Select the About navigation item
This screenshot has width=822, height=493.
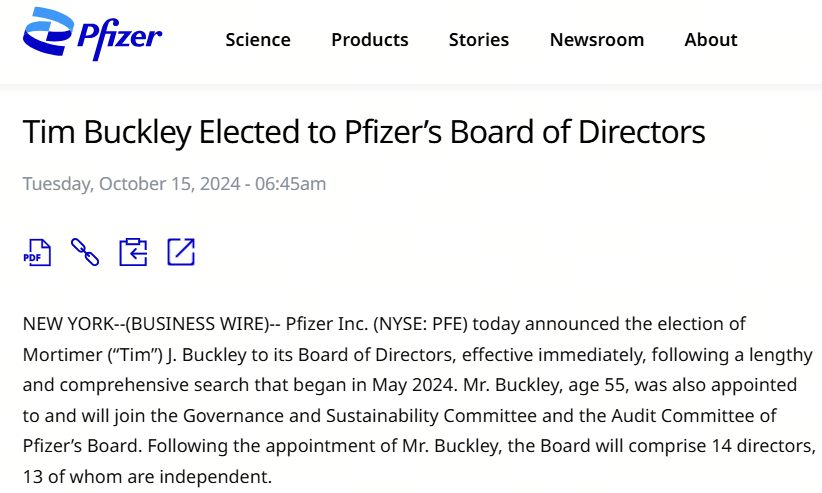point(711,40)
